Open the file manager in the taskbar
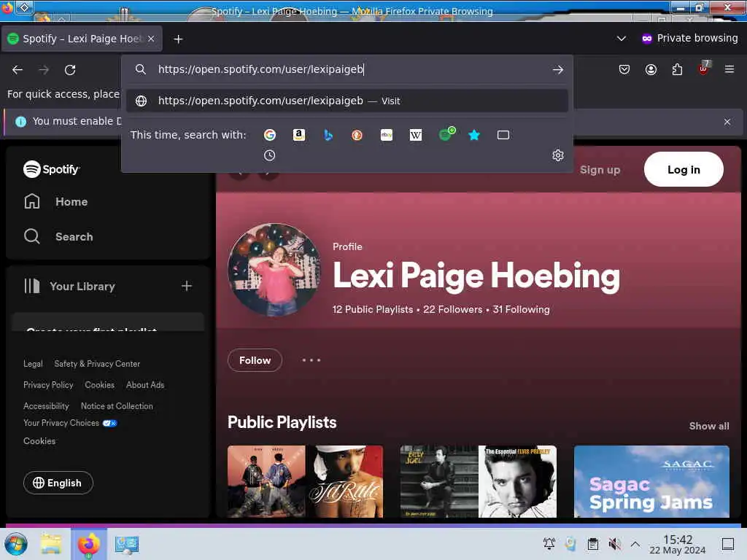The image size is (747, 560). (x=51, y=544)
